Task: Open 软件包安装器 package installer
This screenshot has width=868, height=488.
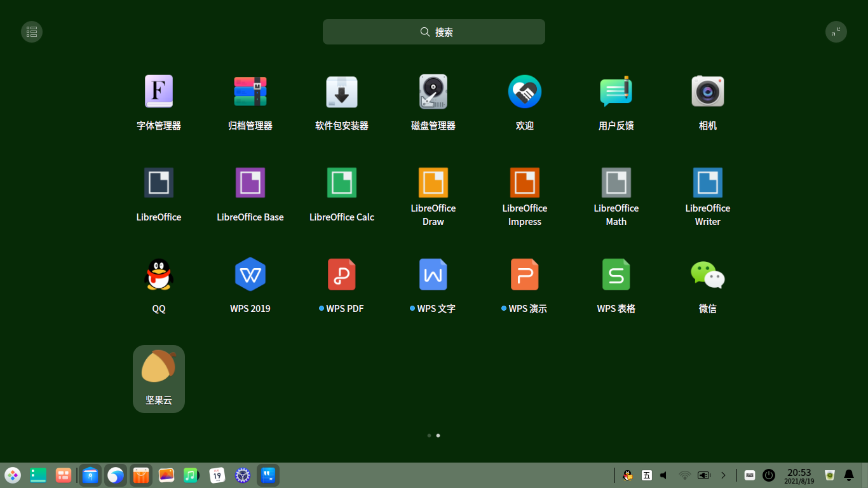Action: [x=342, y=91]
